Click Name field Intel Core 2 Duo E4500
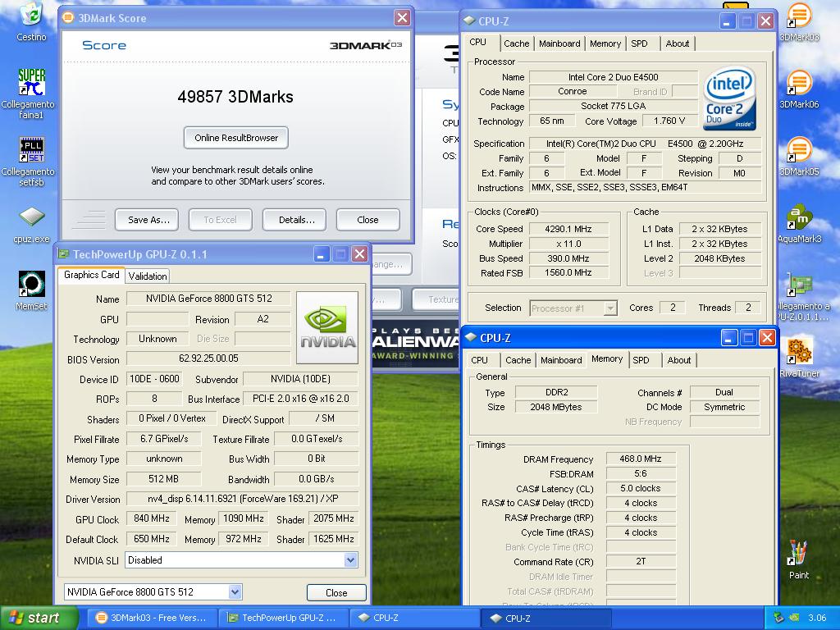The width and height of the screenshot is (840, 630). (613, 77)
